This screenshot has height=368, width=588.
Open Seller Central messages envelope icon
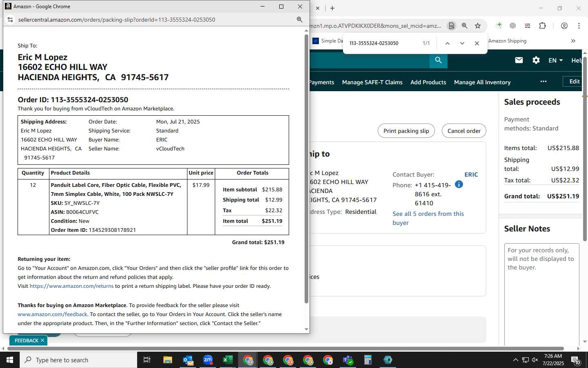click(x=519, y=60)
